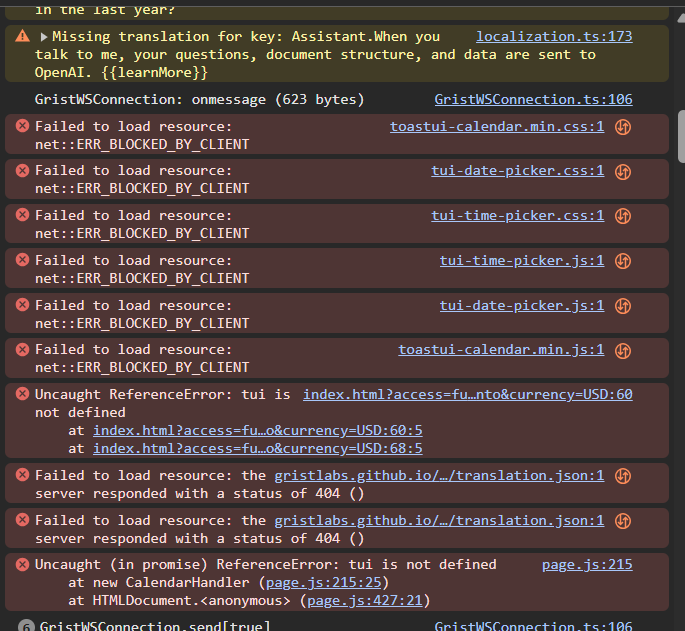The image size is (685, 631).
Task: Show network request for tui-time-picker.js
Action: coord(623,261)
